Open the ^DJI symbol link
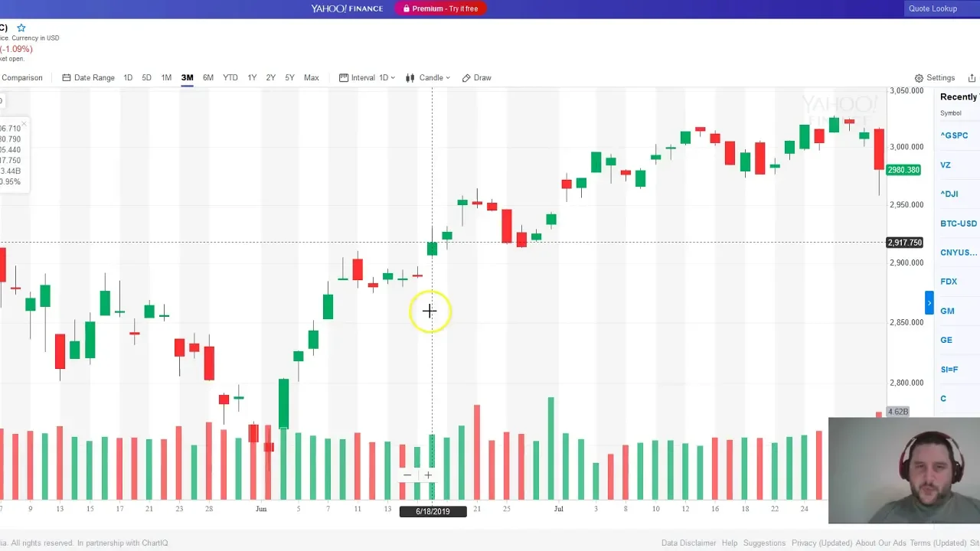Screen dimensions: 980x551 click(949, 194)
